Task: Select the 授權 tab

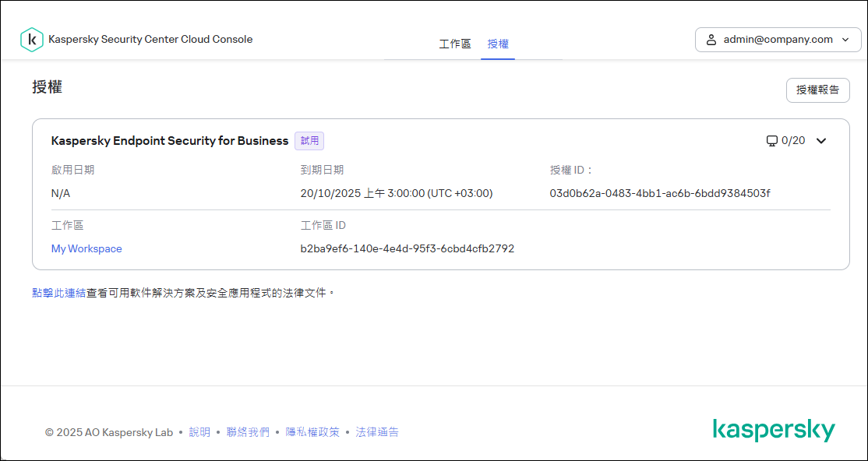Action: [x=498, y=44]
